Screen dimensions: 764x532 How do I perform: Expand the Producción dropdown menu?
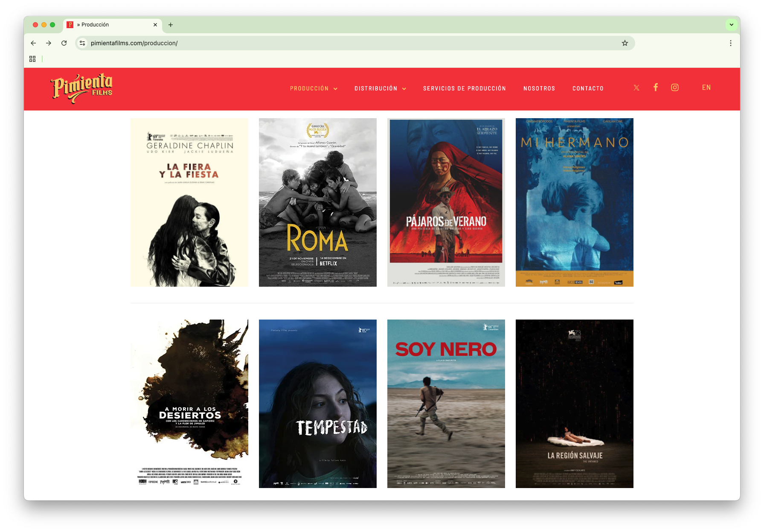click(x=314, y=89)
